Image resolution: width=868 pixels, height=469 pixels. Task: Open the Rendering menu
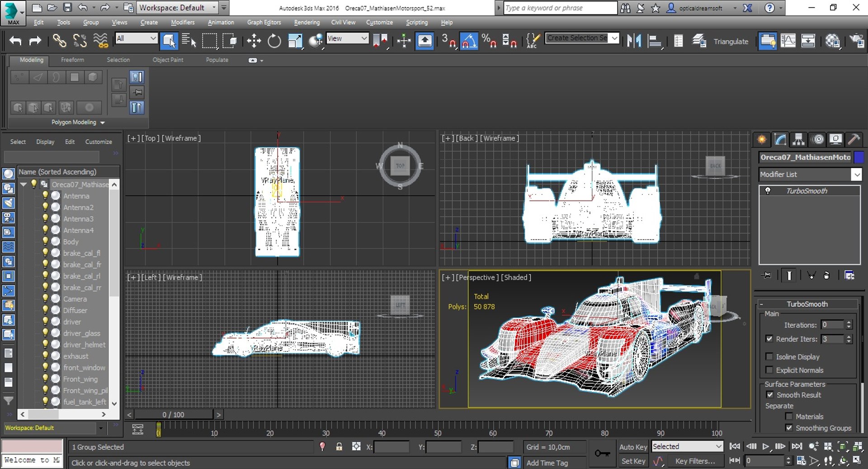pyautogui.click(x=307, y=22)
